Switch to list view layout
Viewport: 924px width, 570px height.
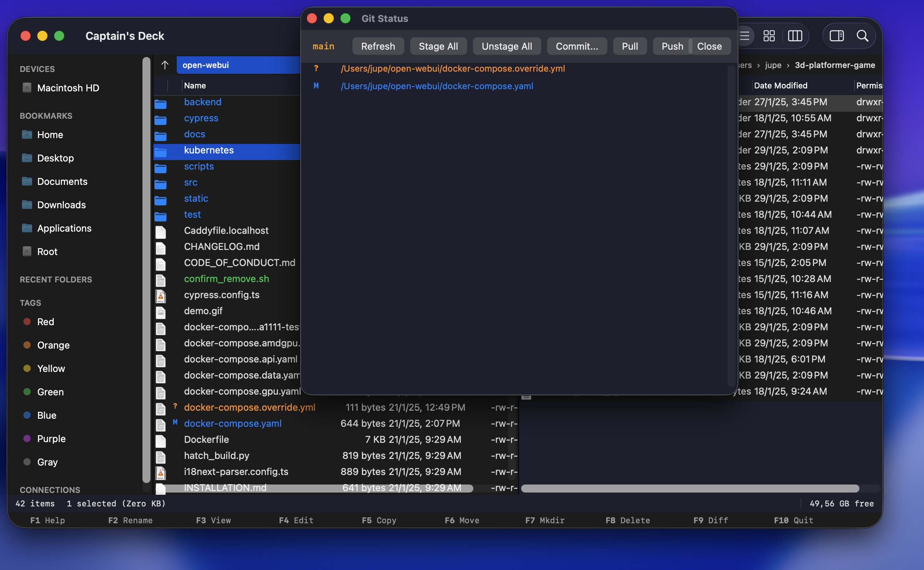[744, 36]
